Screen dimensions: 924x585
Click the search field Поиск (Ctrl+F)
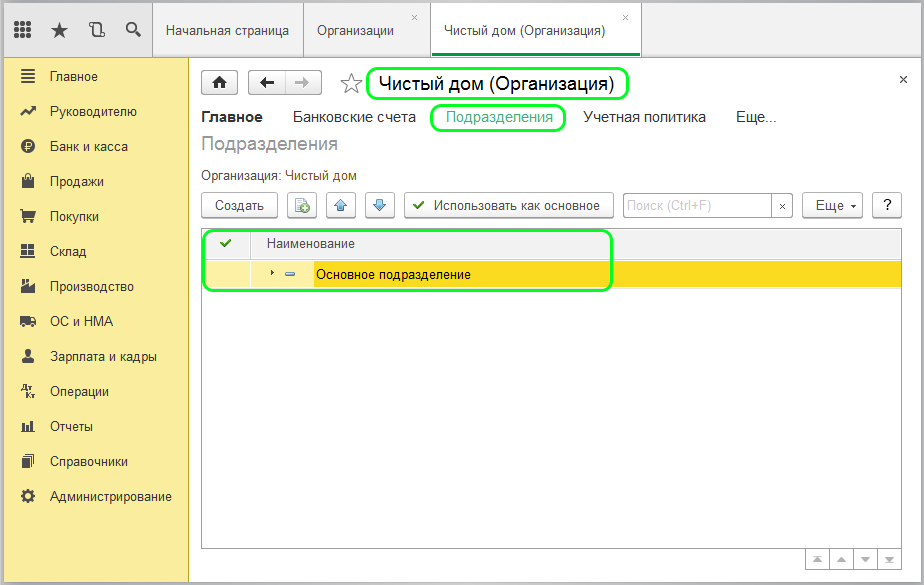[697, 205]
